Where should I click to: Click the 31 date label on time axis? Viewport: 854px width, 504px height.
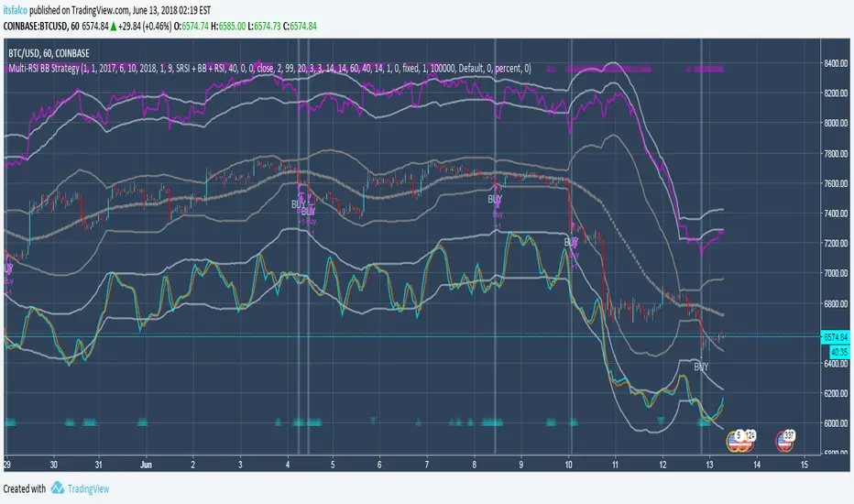tap(99, 465)
